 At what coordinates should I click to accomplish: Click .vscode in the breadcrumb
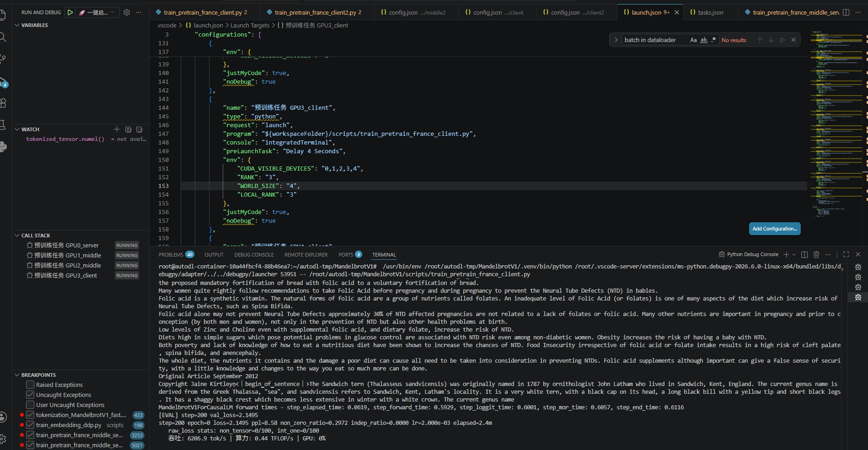(166, 26)
